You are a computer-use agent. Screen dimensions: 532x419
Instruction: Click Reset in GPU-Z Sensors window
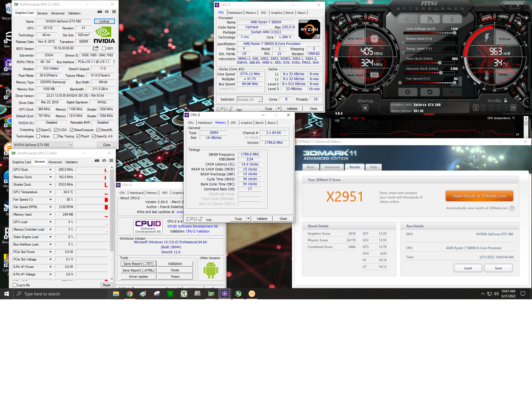click(x=106, y=285)
